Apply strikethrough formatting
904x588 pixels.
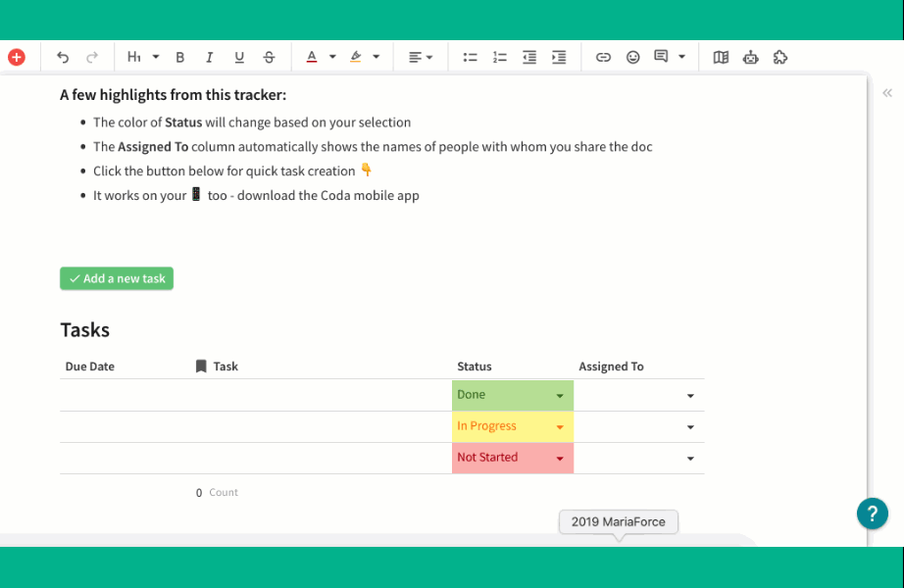[x=269, y=57]
